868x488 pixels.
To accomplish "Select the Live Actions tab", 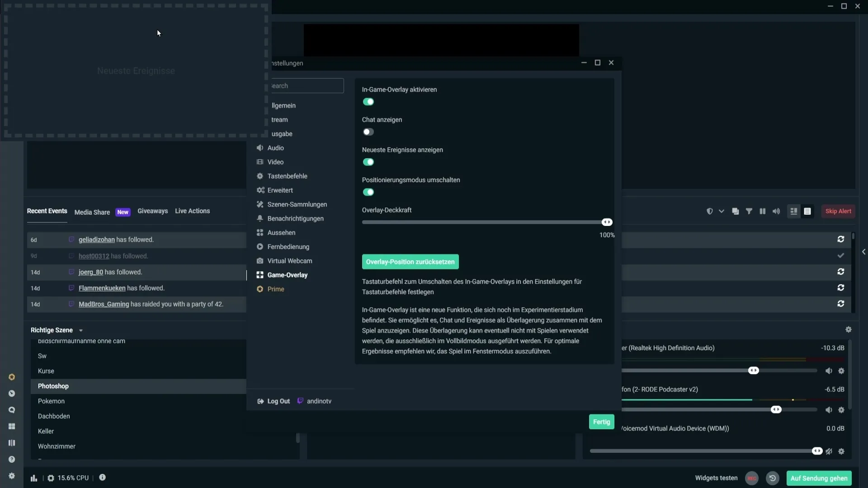I will click(193, 210).
